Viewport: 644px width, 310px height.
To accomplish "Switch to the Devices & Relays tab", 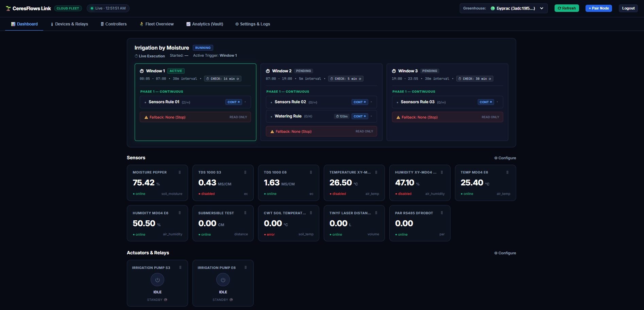I will [x=69, y=24].
